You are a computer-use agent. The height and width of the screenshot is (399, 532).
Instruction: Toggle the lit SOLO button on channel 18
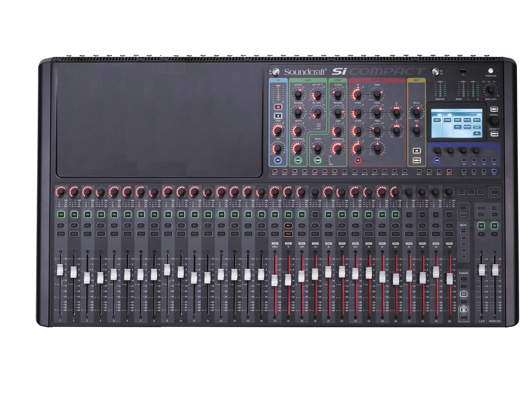point(288,234)
